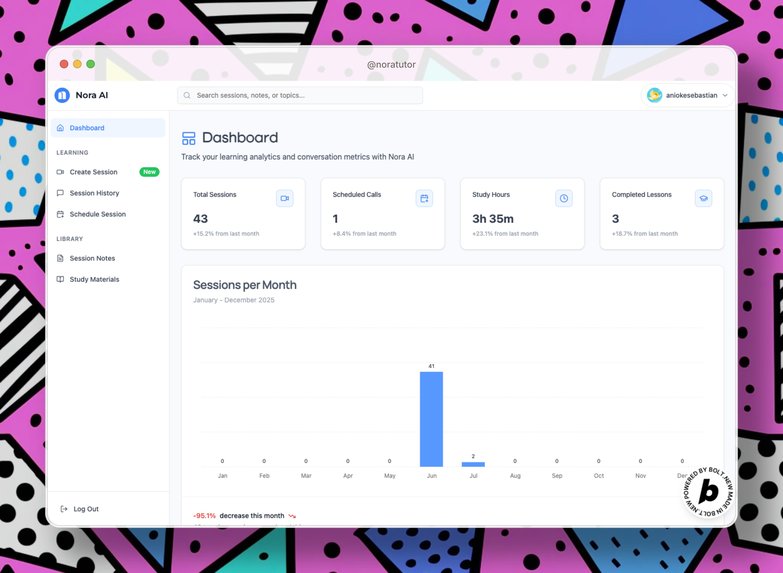Click the Jun axis label
Viewport: 783px width, 573px height.
(x=432, y=476)
